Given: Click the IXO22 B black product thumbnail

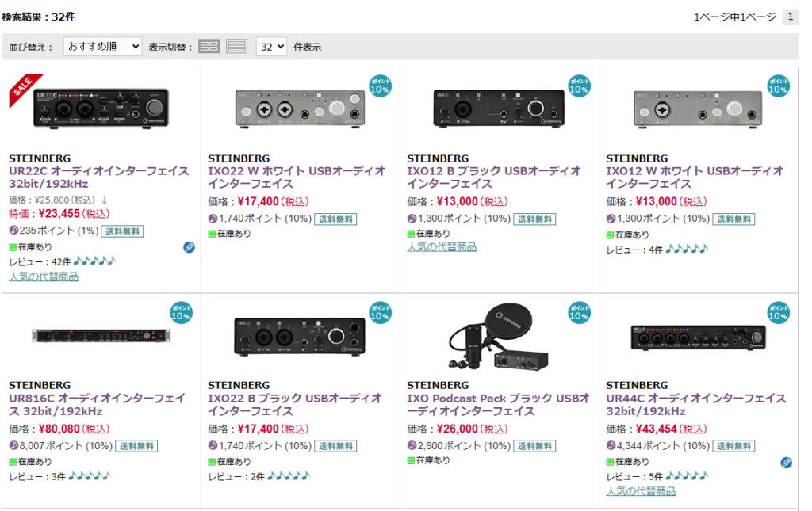Looking at the screenshot, I should coord(300,336).
